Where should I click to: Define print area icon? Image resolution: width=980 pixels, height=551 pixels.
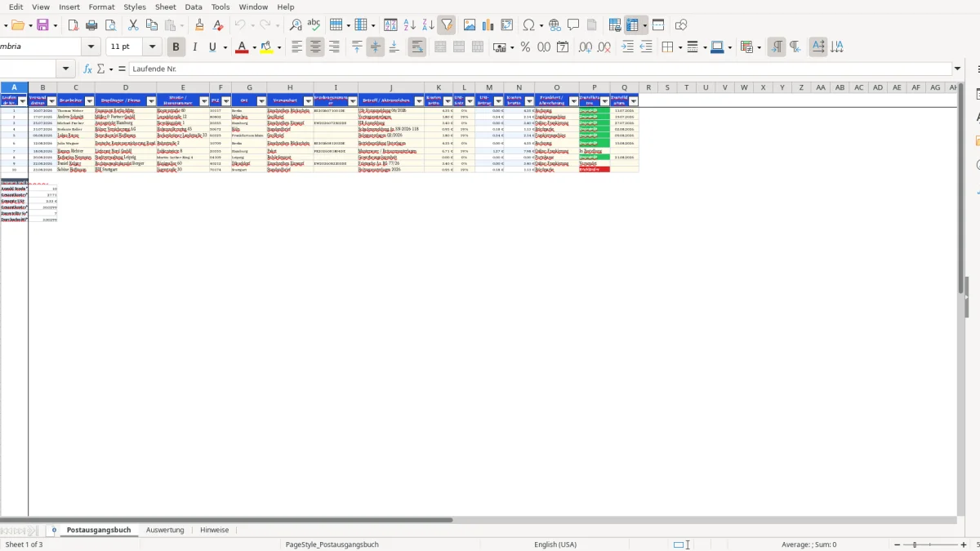(x=615, y=25)
